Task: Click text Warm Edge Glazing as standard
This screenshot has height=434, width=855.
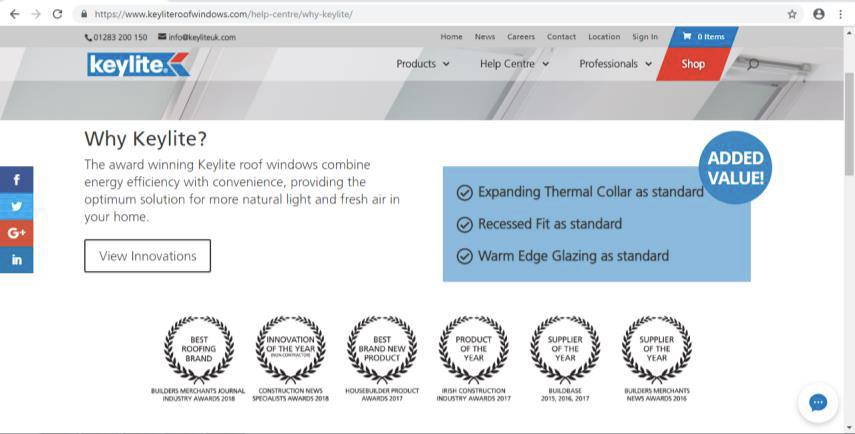Action: (x=573, y=256)
